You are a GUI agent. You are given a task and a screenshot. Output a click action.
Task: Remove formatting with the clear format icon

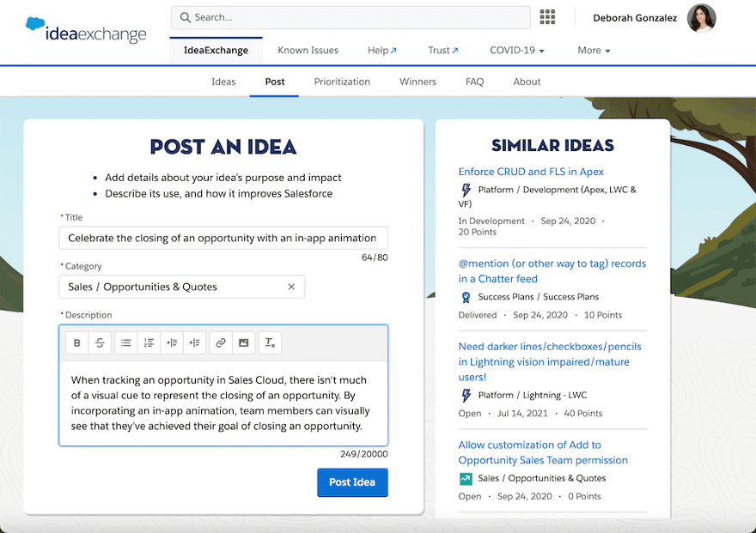(x=270, y=342)
